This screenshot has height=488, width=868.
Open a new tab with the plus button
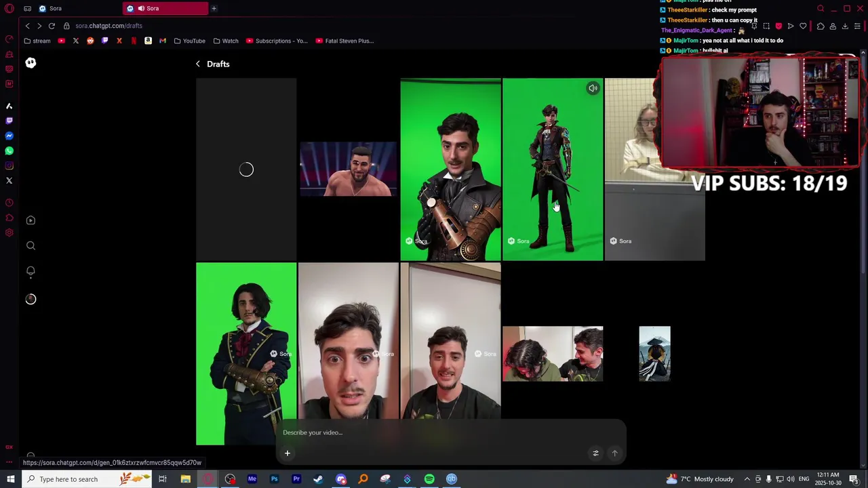(214, 8)
